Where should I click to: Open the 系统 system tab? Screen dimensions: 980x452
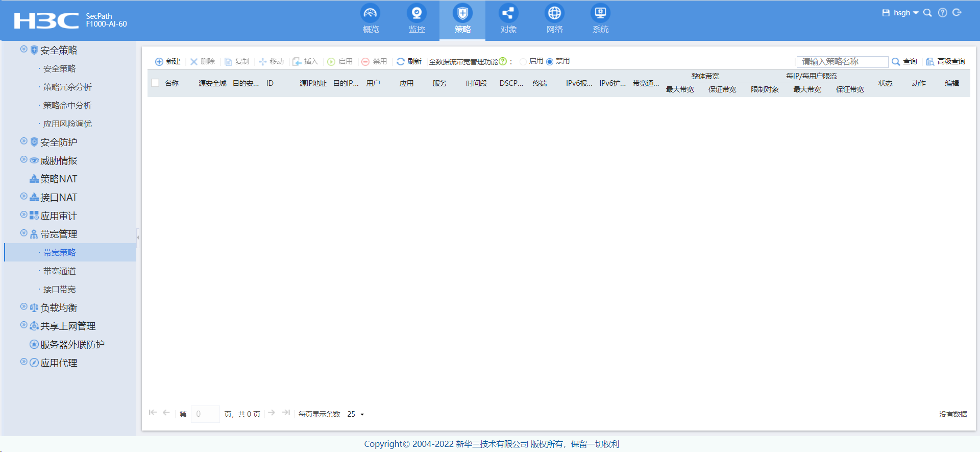(600, 20)
